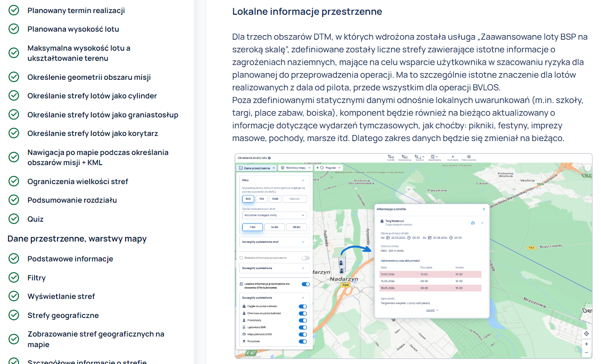Collapse the Dane przestrzenne dropdown

(257, 168)
